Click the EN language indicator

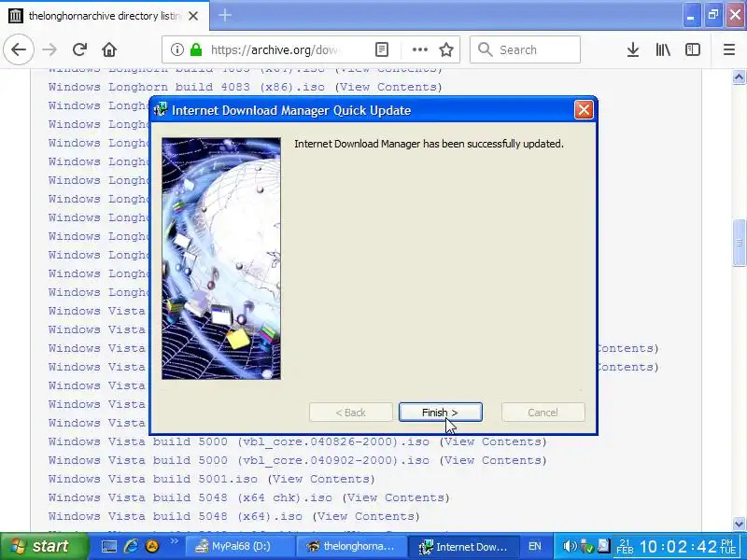[x=534, y=546]
